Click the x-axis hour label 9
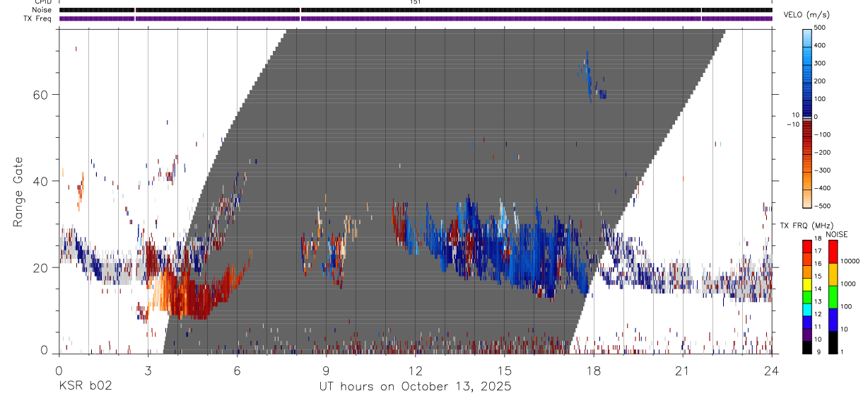Image resolution: width=868 pixels, height=401 pixels. click(326, 370)
